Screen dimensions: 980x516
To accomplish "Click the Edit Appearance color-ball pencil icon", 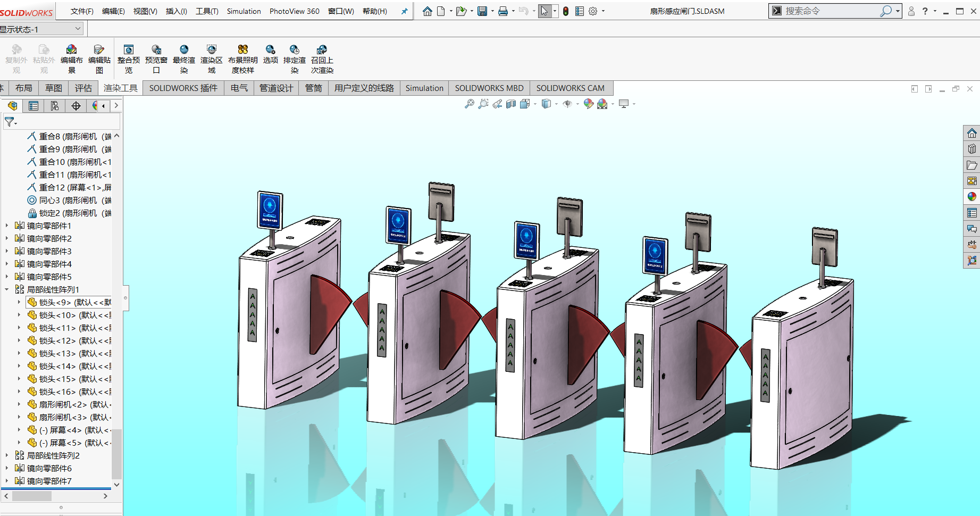I will coord(588,104).
